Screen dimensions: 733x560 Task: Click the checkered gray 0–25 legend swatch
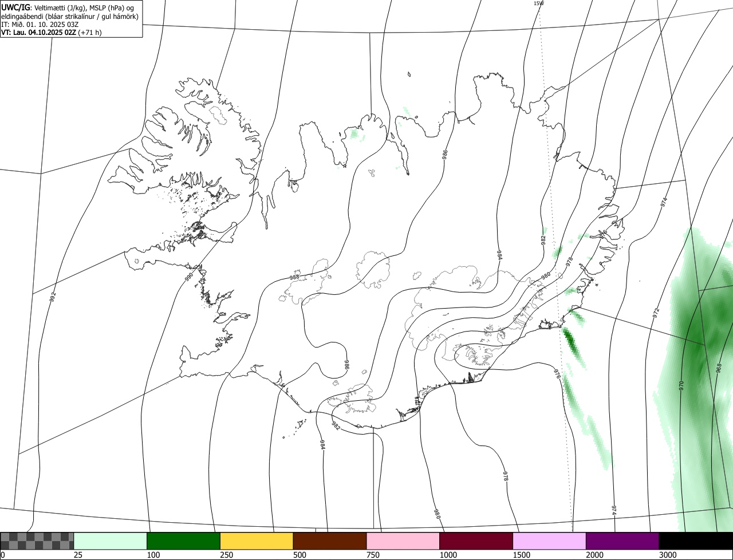click(37, 541)
